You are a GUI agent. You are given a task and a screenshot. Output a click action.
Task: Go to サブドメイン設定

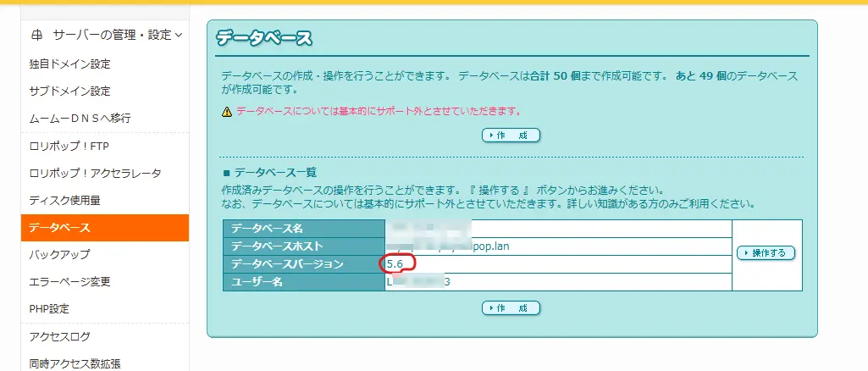69,91
